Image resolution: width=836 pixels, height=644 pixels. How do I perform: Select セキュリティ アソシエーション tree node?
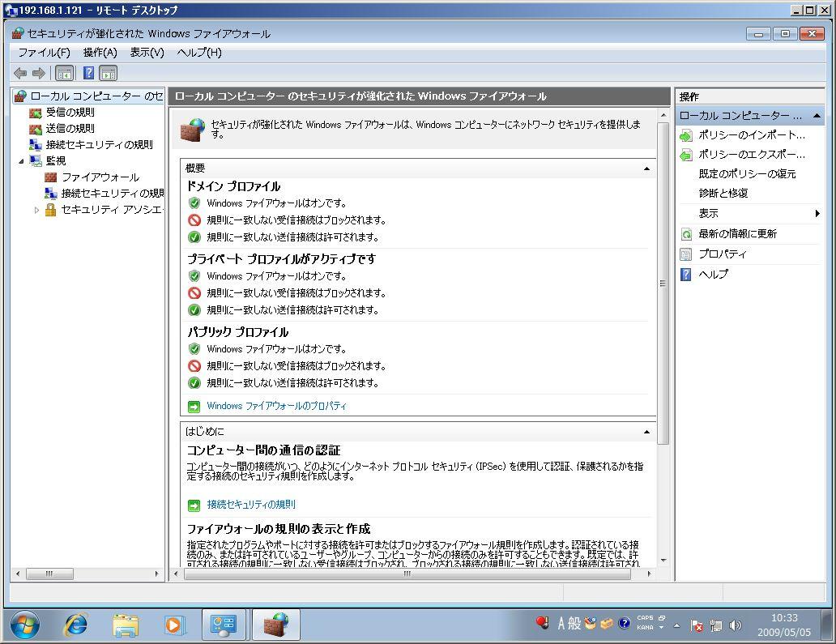[112, 210]
